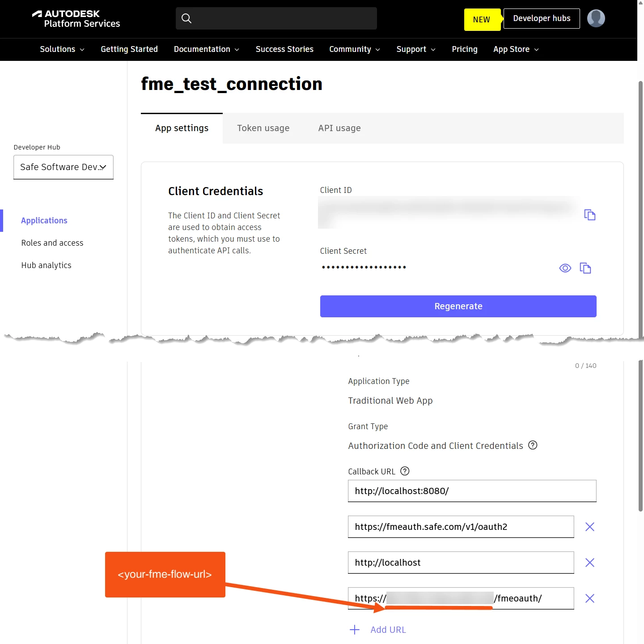Image resolution: width=644 pixels, height=644 pixels.
Task: Copy the Client ID value
Action: tap(589, 215)
